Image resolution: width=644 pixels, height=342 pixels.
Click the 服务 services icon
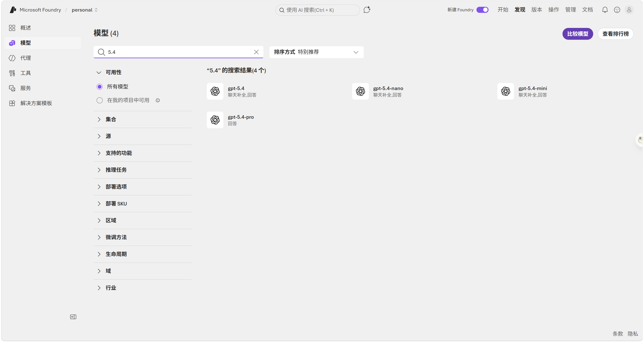[x=12, y=88]
